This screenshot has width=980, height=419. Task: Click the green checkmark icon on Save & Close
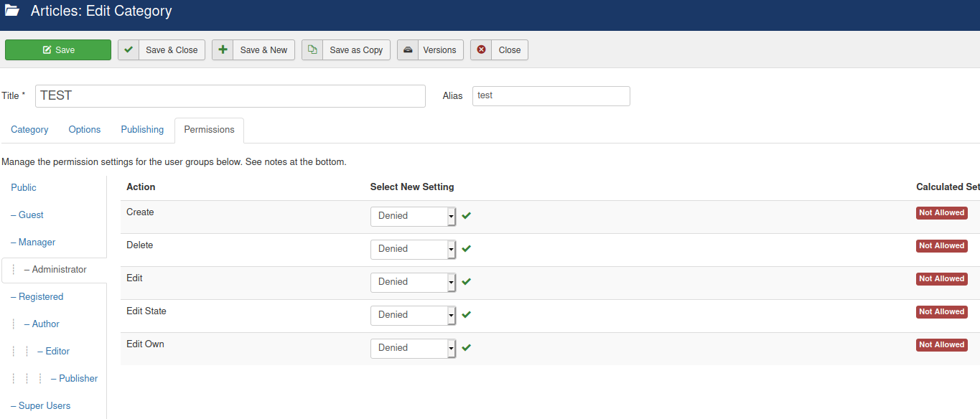click(x=129, y=50)
